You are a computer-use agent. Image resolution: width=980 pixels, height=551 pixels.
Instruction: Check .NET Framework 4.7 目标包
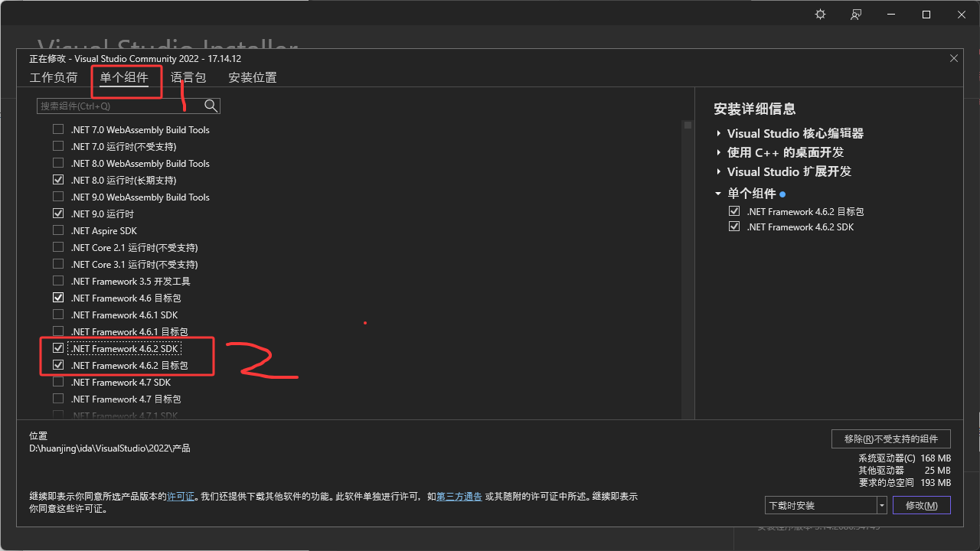point(58,399)
